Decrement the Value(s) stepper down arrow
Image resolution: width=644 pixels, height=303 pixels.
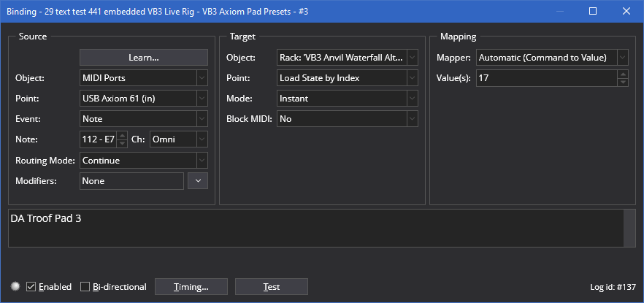point(623,82)
